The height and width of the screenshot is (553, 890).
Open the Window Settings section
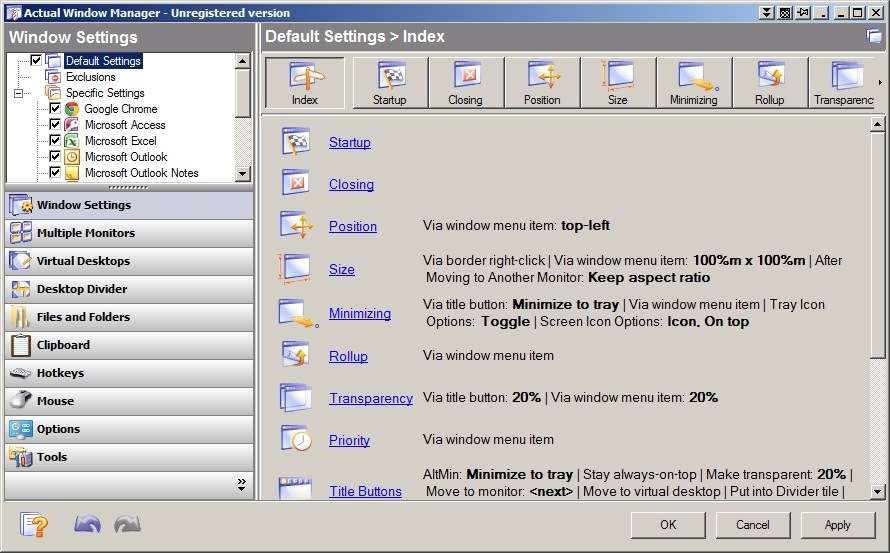click(x=129, y=205)
